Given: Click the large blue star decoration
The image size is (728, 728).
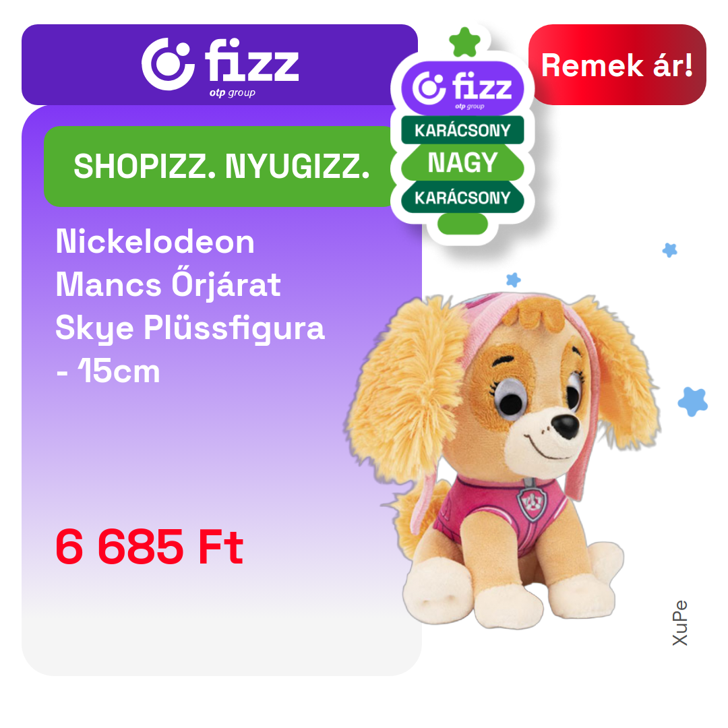Looking at the screenshot, I should click(693, 402).
